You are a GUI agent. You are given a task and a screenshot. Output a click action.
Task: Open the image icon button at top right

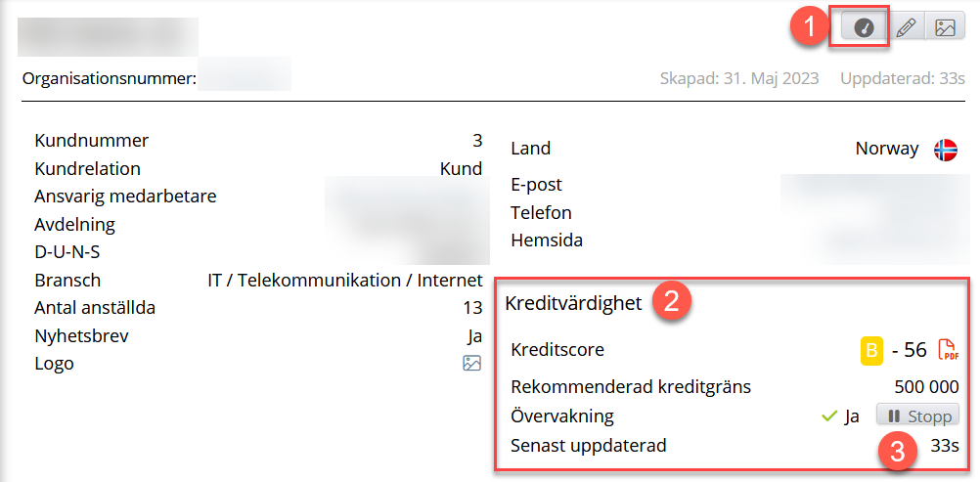coord(944,28)
